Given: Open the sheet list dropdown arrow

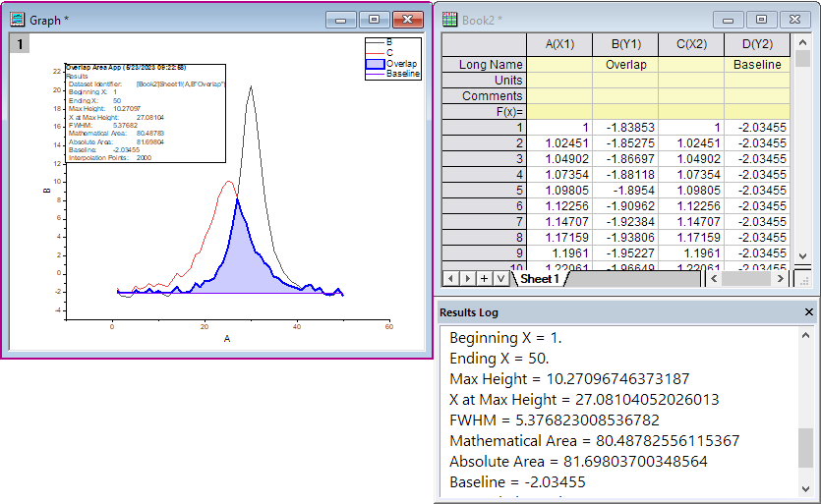Looking at the screenshot, I should click(x=500, y=279).
